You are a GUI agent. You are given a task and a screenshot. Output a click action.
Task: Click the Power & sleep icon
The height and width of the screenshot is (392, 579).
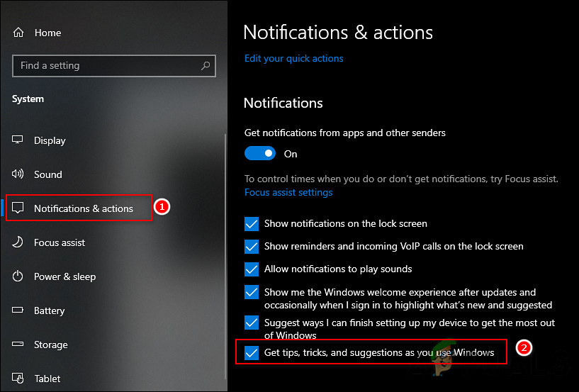pos(17,276)
